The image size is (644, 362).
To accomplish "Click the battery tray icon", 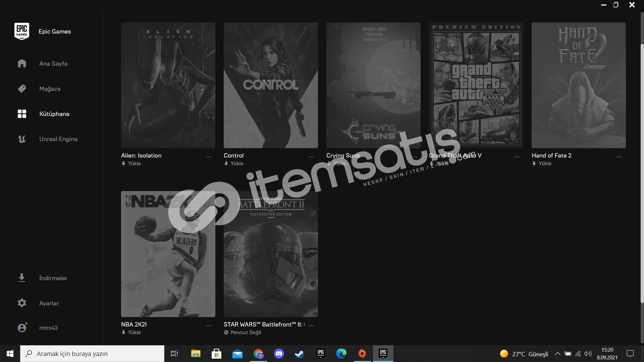I will coord(568,354).
